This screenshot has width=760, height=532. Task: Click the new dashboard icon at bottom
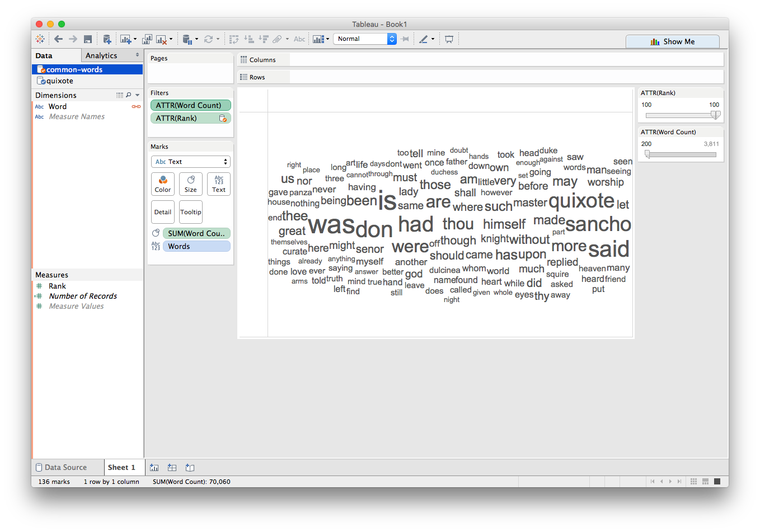coord(172,468)
